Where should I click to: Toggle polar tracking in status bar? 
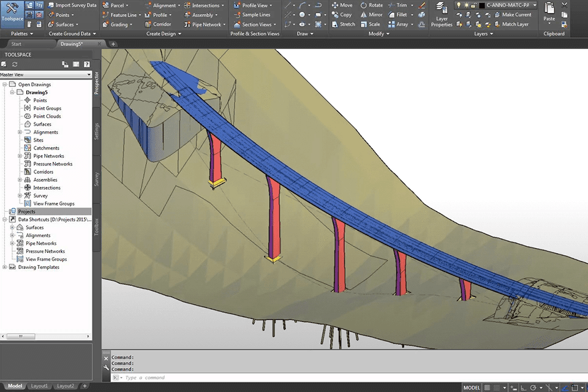point(533,388)
